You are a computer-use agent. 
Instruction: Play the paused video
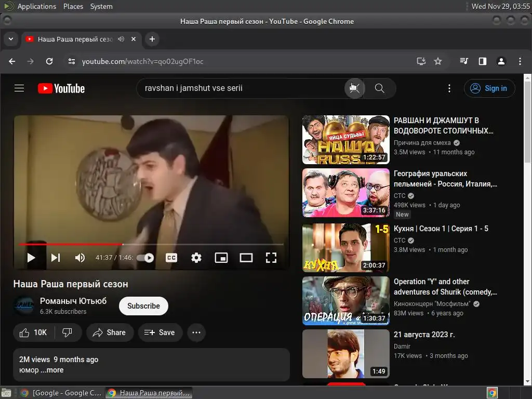31,258
